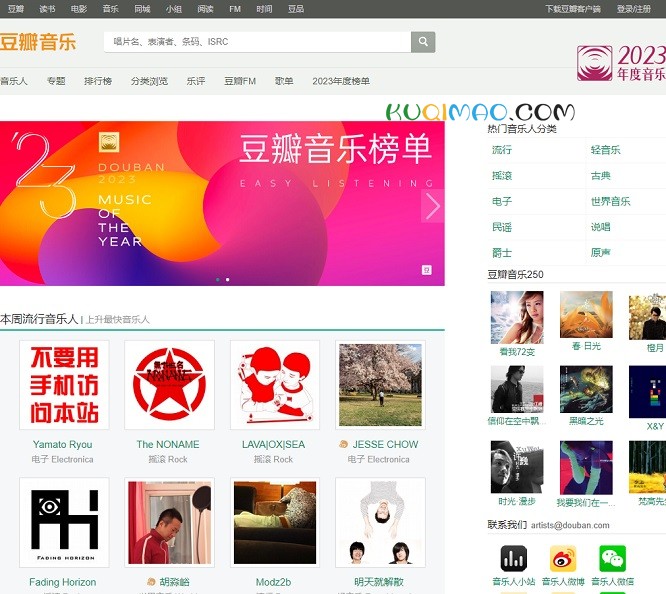Open 黑暗之光 album cover

586,389
